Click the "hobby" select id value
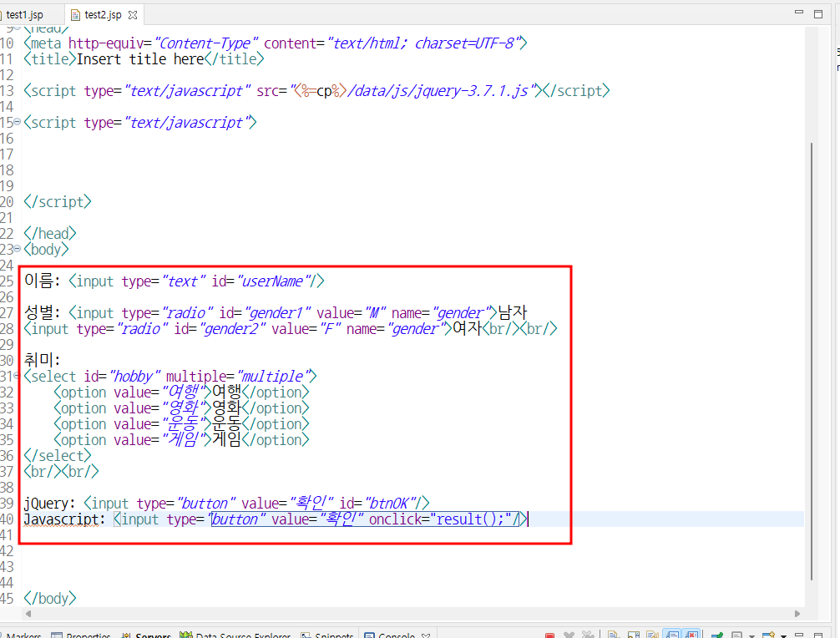The height and width of the screenshot is (638, 840). point(134,376)
